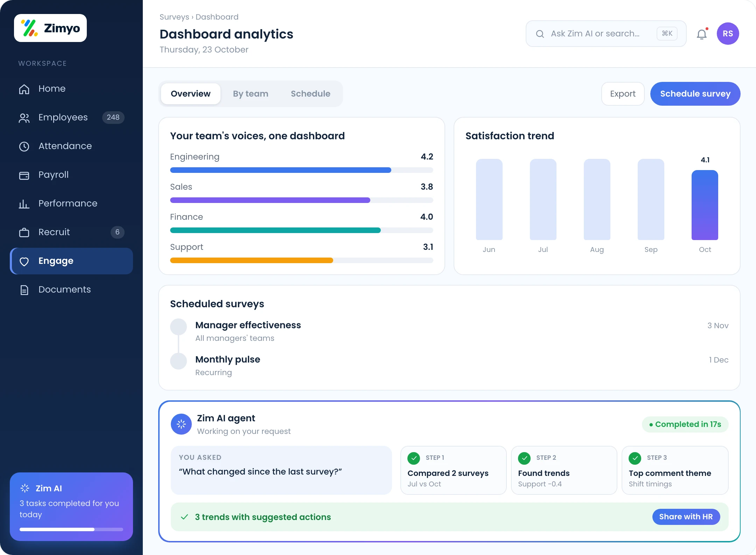Click the Zim AI agent sparkle icon
Screen dimensions: 756x555
click(x=181, y=424)
